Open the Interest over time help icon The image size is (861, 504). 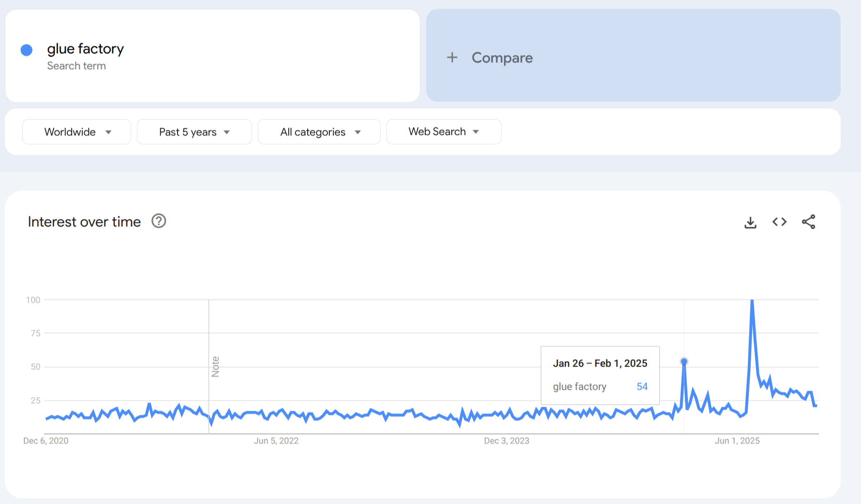[x=159, y=221]
